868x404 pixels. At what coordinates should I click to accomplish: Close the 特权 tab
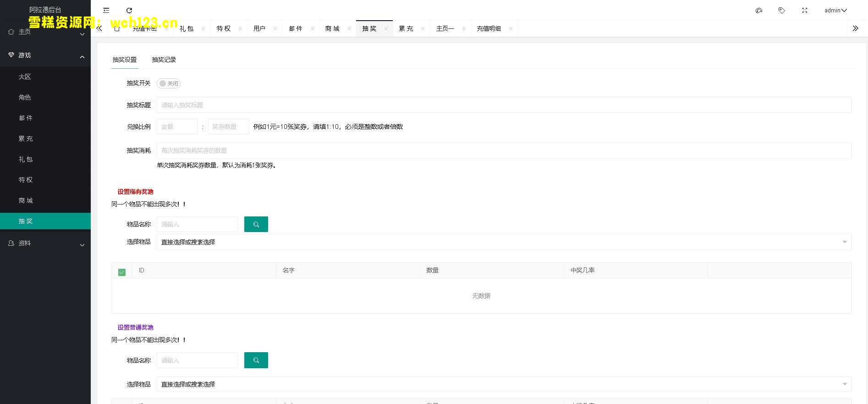(x=240, y=28)
